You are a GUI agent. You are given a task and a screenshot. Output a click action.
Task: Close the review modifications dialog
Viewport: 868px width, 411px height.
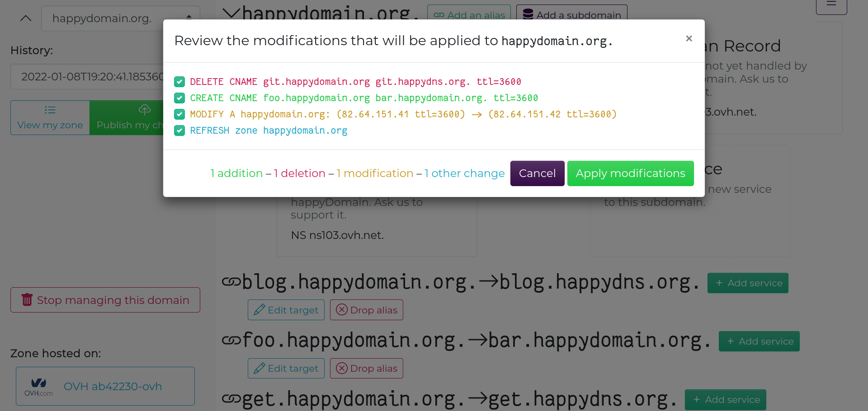pyautogui.click(x=689, y=38)
